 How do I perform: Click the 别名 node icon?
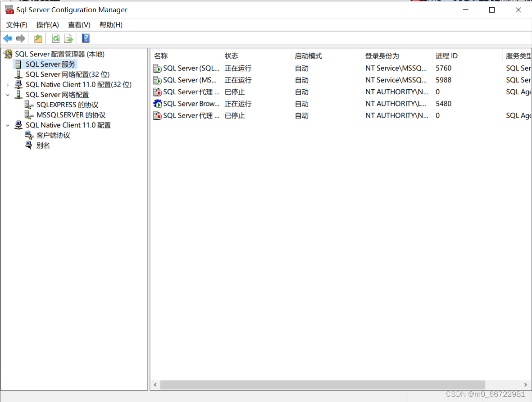29,145
